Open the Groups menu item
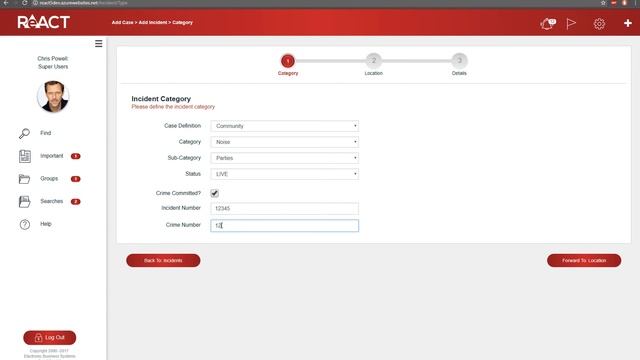This screenshot has height=360, width=640. point(49,179)
